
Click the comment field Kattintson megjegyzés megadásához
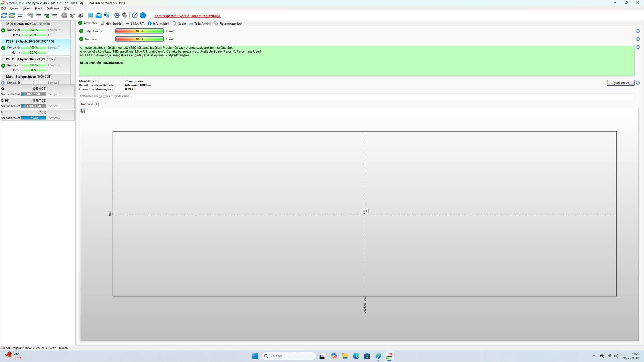tap(106, 96)
